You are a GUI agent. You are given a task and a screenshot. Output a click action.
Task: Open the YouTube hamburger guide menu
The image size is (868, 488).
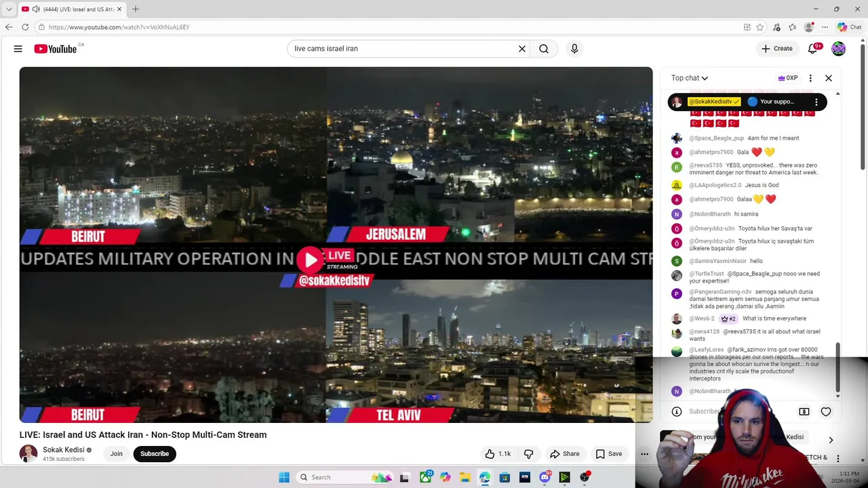18,49
